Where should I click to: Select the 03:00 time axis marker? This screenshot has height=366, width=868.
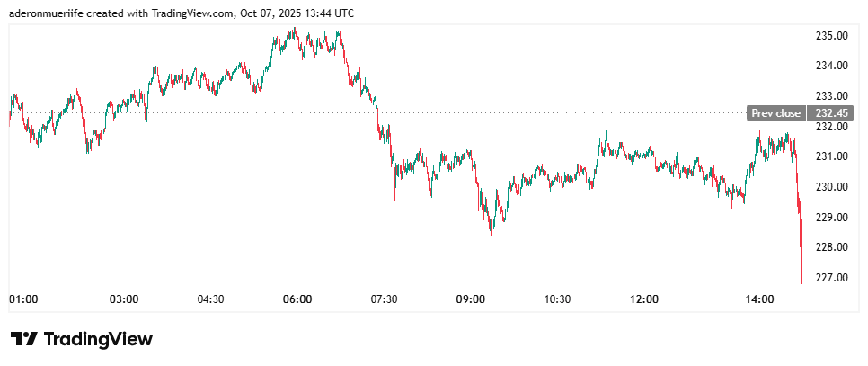click(x=123, y=299)
